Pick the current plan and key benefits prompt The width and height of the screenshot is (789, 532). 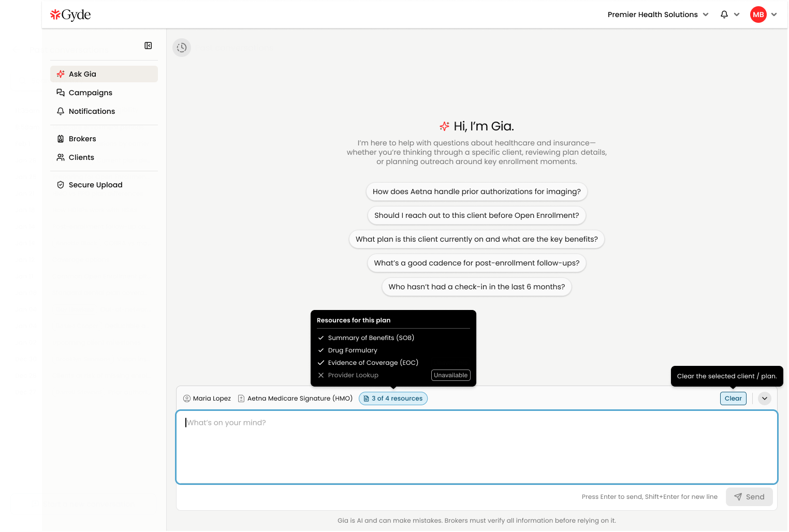pos(477,239)
